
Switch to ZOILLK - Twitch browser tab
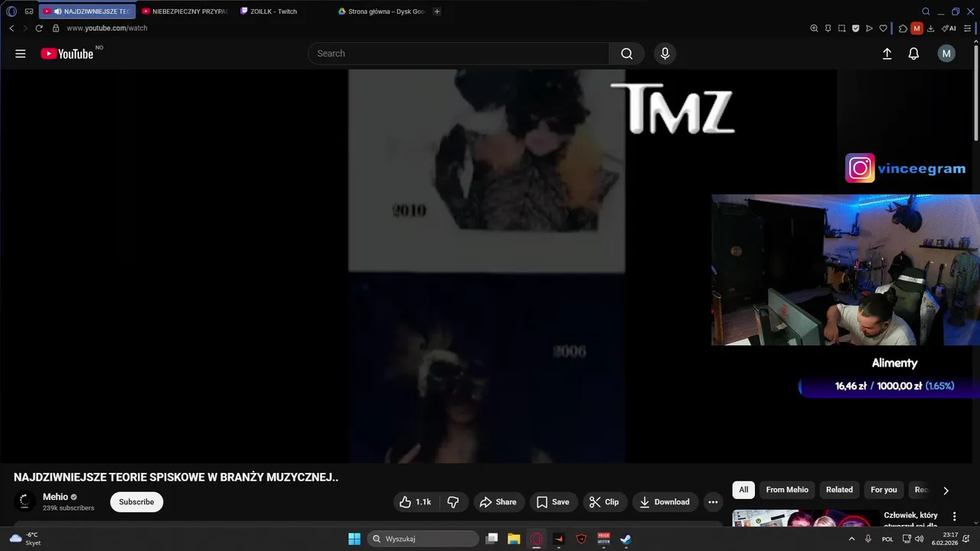pos(272,11)
